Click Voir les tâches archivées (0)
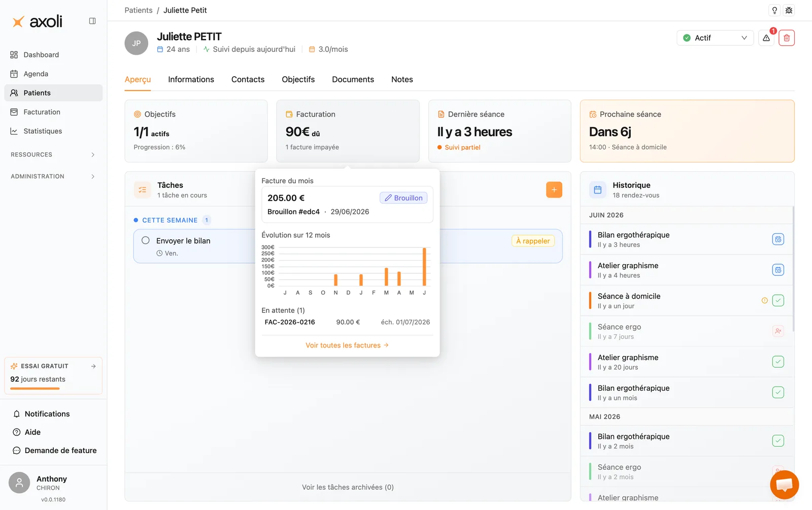Viewport: 812px width, 510px height. coord(348,487)
